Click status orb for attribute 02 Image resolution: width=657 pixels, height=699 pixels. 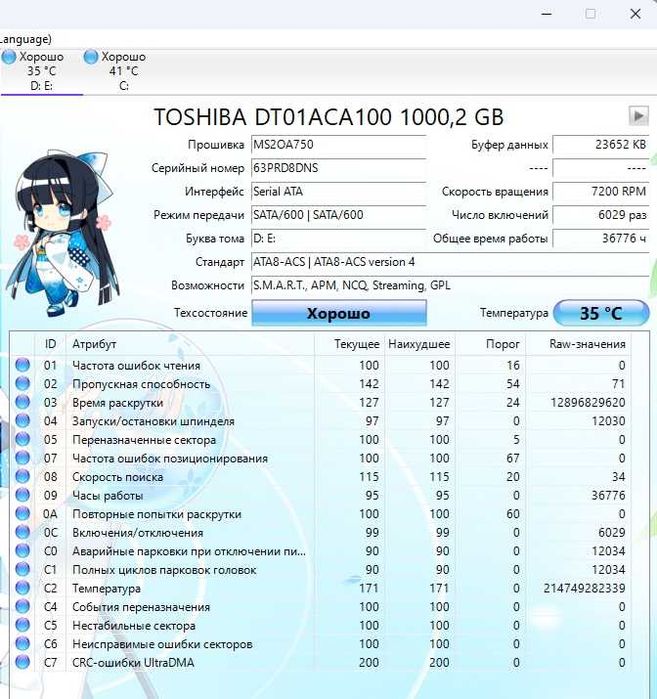point(23,384)
